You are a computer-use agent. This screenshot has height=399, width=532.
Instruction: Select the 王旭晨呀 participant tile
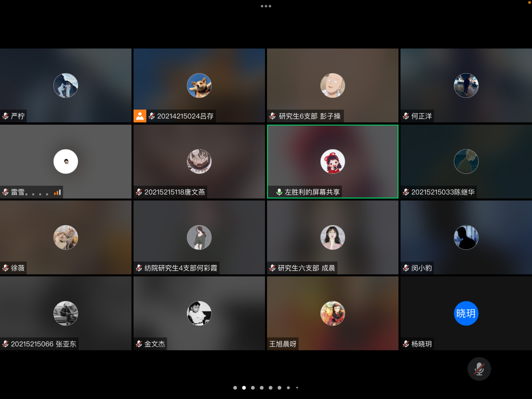coord(333,313)
